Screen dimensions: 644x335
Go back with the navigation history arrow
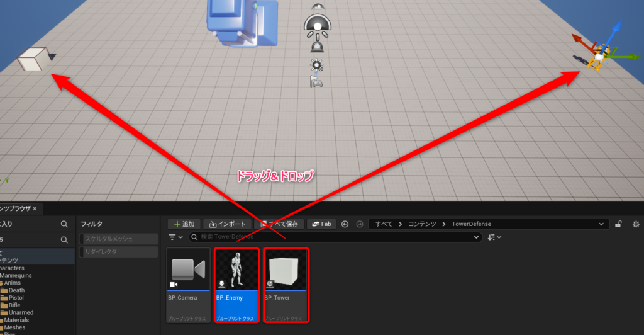click(345, 224)
